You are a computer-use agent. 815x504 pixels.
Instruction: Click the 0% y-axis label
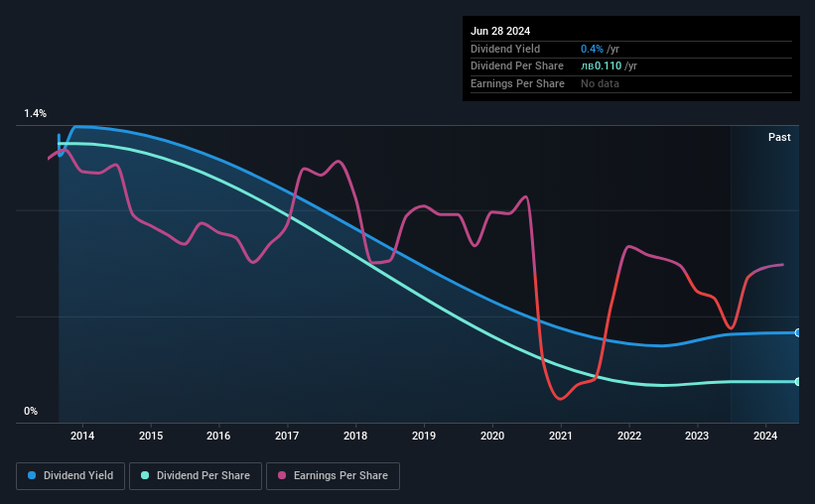(x=31, y=411)
